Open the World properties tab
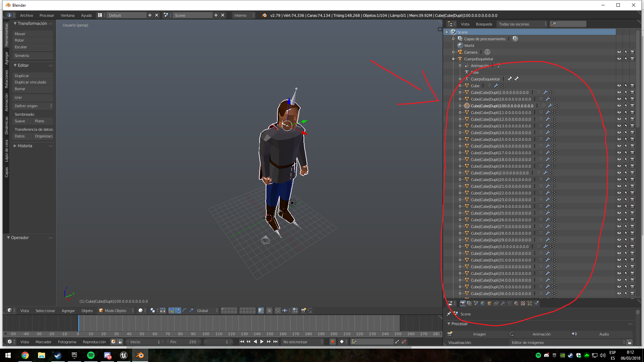This screenshot has height=362, width=644. point(483,303)
